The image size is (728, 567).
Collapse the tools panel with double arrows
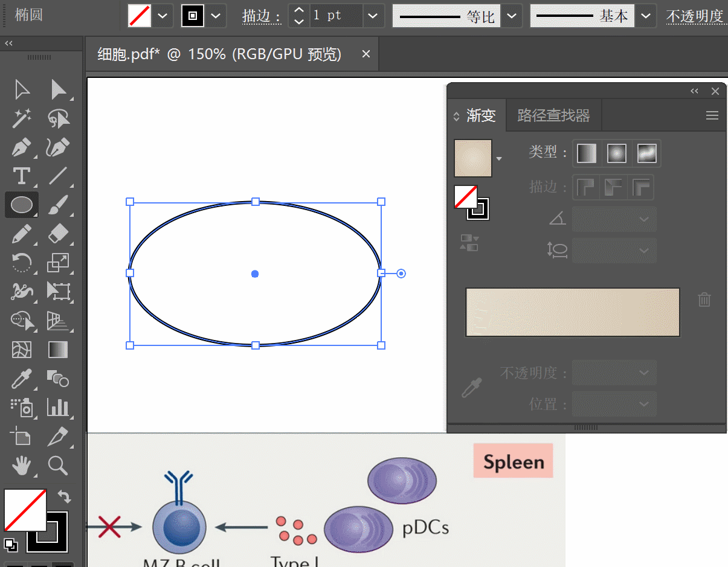[x=8, y=43]
